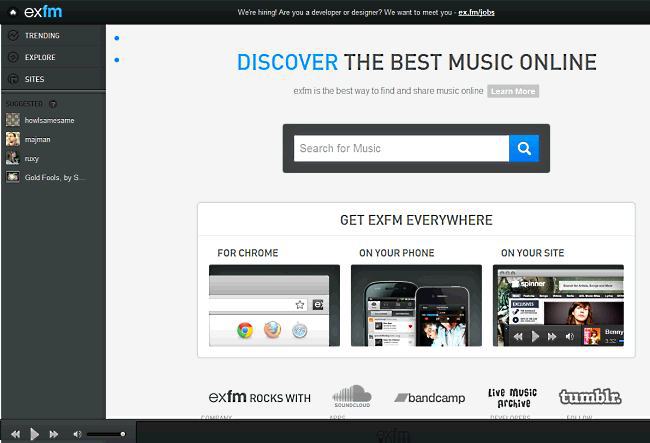Image resolution: width=650 pixels, height=443 pixels.
Task: Click the Get EXFM Everywhere heading
Action: pyautogui.click(x=416, y=220)
